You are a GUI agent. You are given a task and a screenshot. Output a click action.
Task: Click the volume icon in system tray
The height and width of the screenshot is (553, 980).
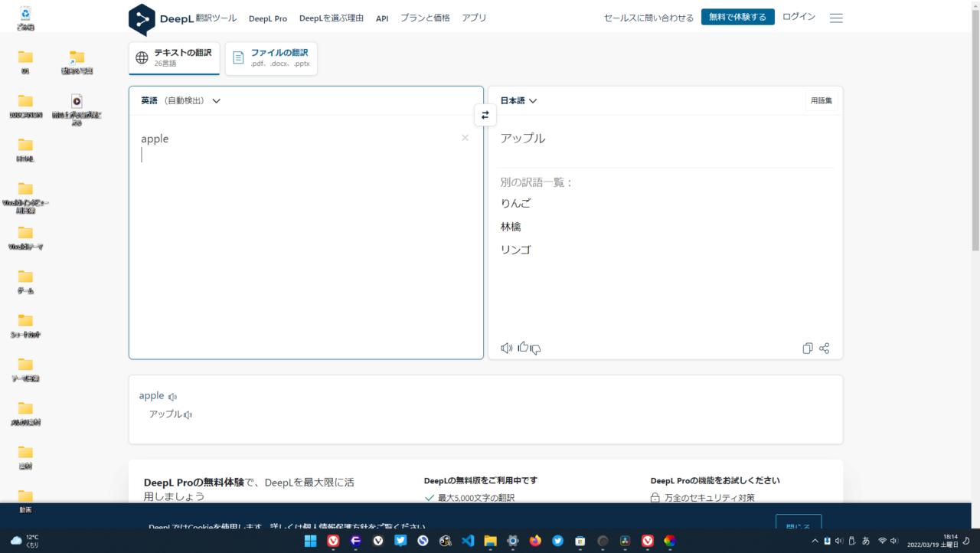[x=894, y=541]
